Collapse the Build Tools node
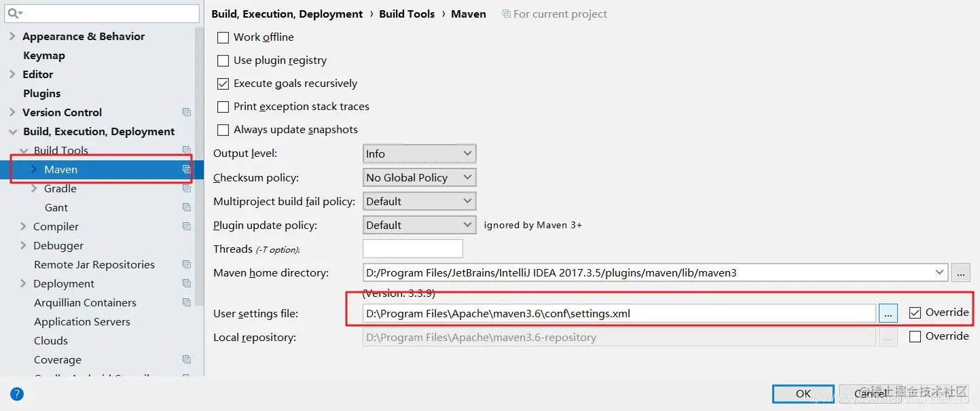The width and height of the screenshot is (980, 411). coord(24,150)
